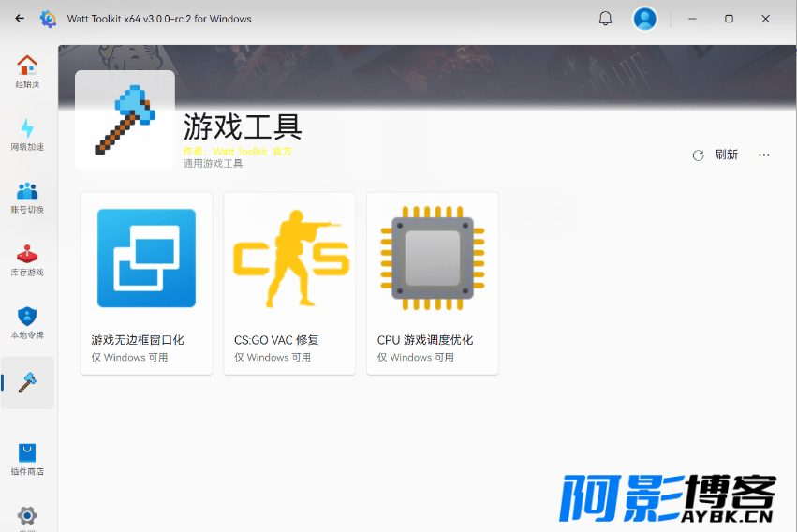Image resolution: width=797 pixels, height=532 pixels.
Task: Open the more options ellipsis menu
Action: point(764,155)
